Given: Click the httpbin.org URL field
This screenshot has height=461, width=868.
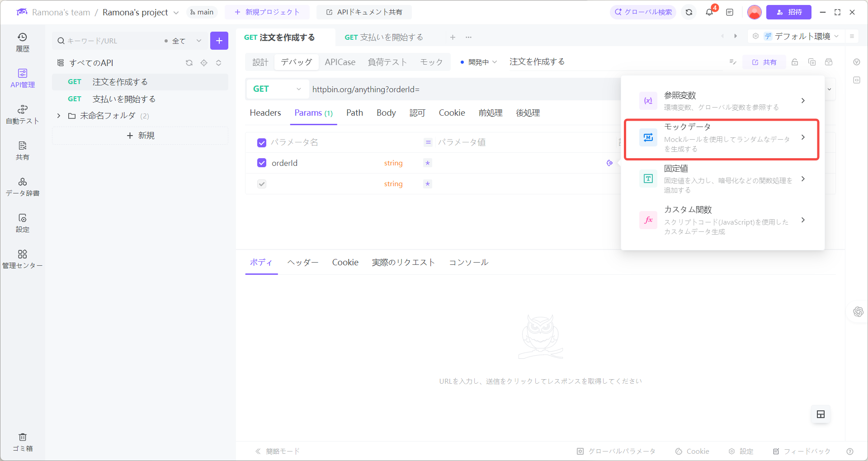Looking at the screenshot, I should [x=452, y=89].
